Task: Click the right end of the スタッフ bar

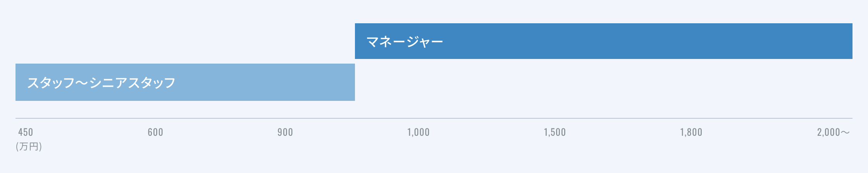Action: 351,82
